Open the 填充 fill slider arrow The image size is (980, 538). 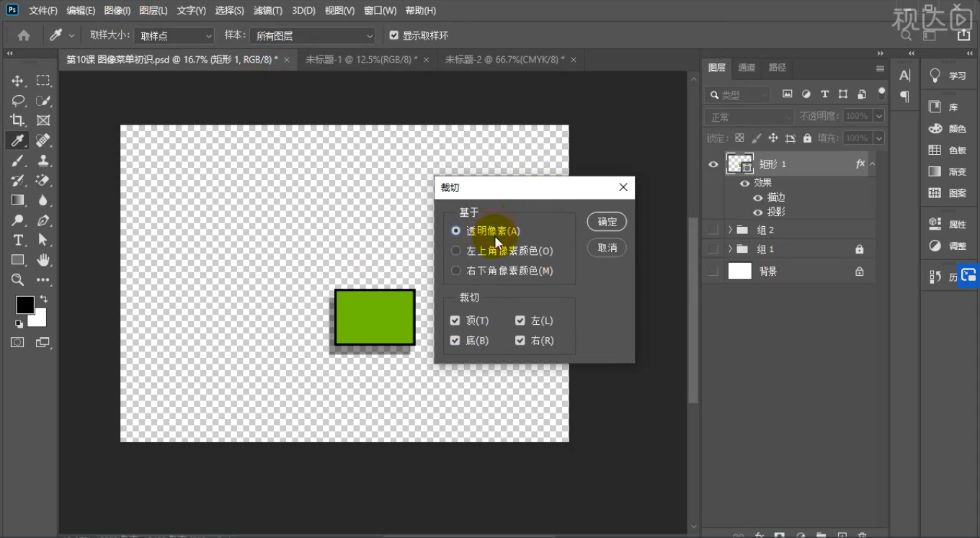(879, 138)
